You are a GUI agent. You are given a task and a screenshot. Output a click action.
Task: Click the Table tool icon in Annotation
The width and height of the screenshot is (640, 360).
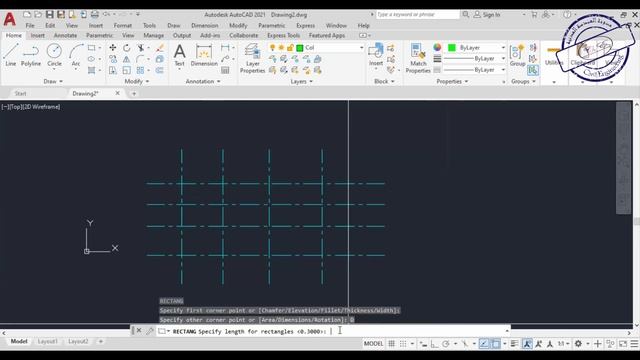tap(225, 70)
